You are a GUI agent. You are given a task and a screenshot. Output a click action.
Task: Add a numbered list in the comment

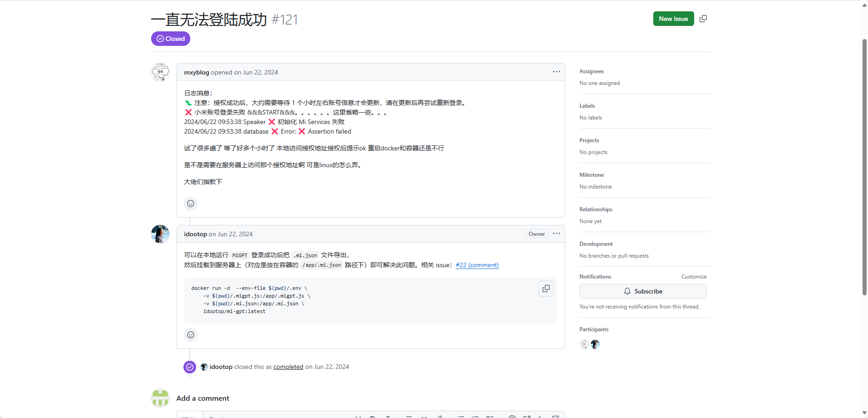pos(476,416)
